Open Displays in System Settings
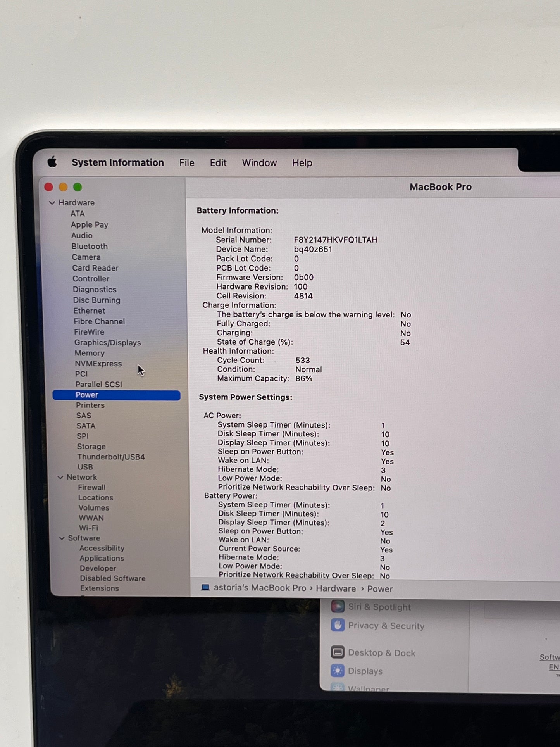This screenshot has height=747, width=560. tap(357, 671)
